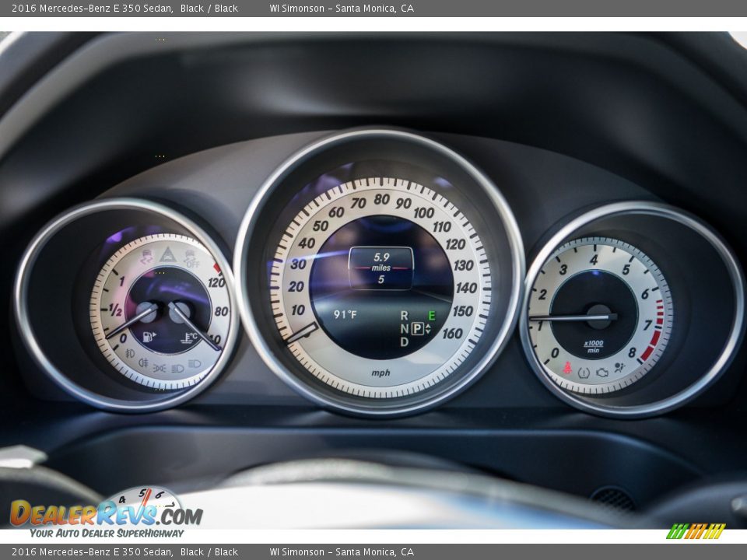Click the hazard warning triangle icon

point(168,254)
